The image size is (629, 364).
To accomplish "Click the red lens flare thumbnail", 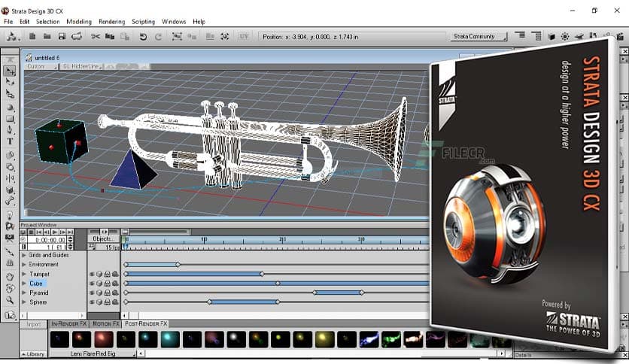I will click(104, 339).
